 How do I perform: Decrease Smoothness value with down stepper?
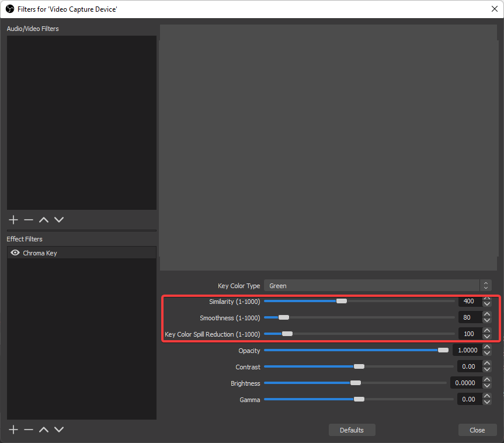487,320
